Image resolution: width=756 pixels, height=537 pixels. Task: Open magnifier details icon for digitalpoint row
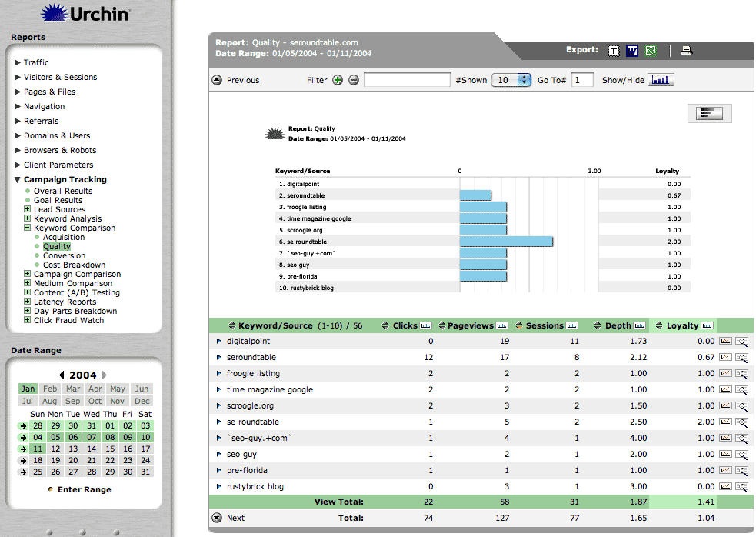coord(741,342)
